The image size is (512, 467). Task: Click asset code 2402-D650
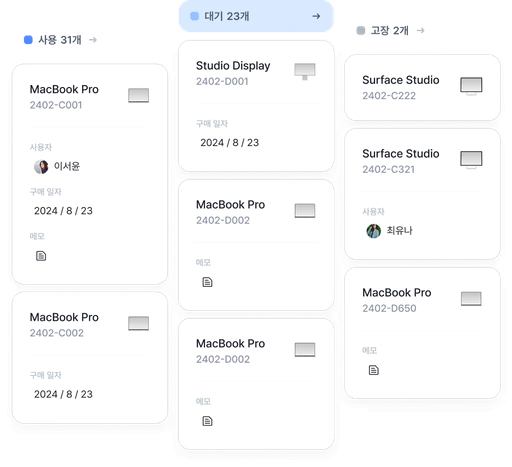(389, 309)
